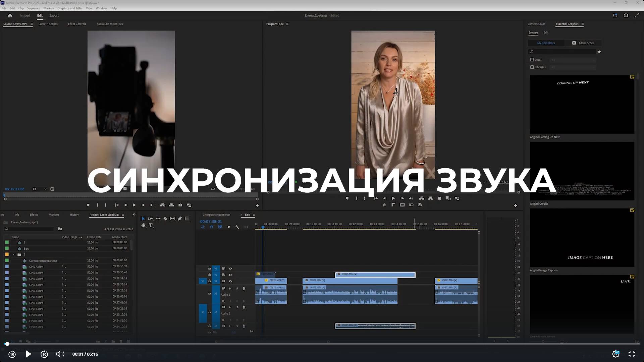Select the Ripple Edit tool

click(x=158, y=219)
